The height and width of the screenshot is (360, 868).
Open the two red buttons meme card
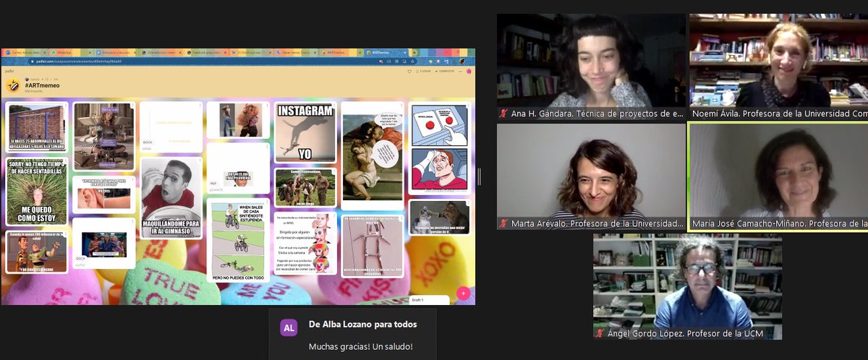(x=441, y=148)
